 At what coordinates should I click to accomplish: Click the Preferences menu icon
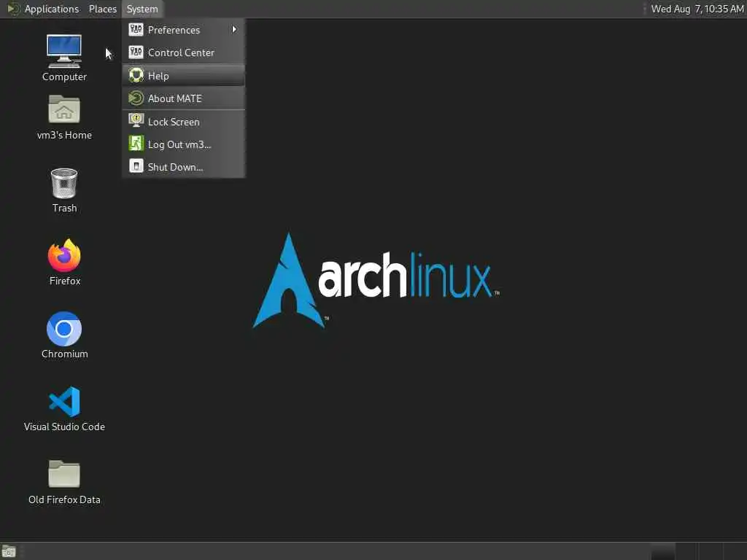coord(136,29)
